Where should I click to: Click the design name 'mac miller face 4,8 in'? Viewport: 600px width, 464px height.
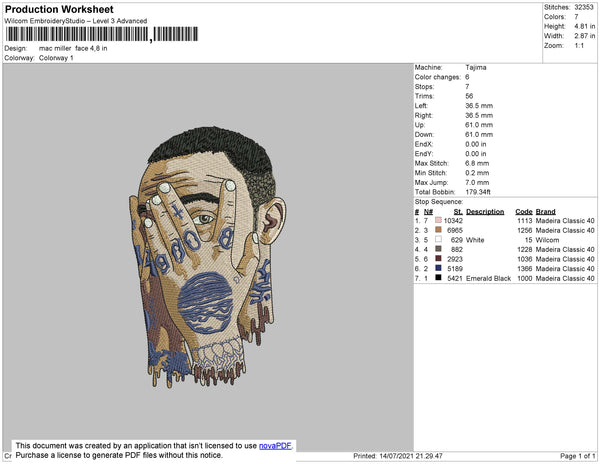(73, 48)
